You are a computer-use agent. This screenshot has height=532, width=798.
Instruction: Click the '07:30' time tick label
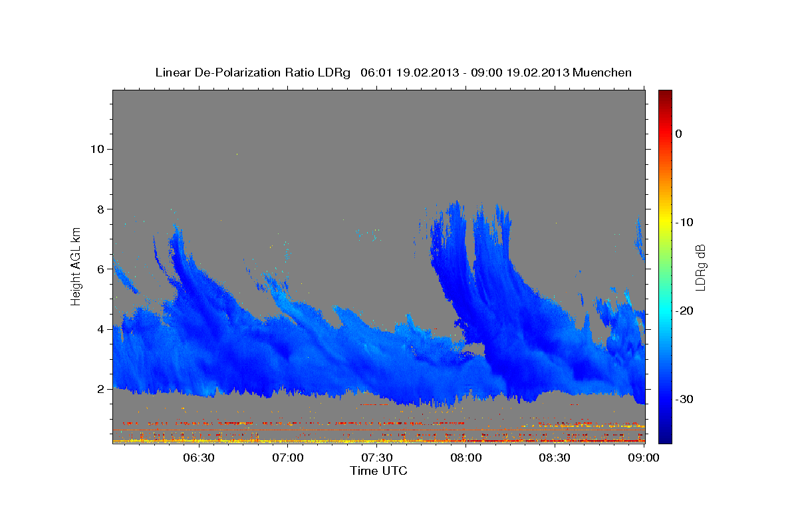tap(377, 458)
